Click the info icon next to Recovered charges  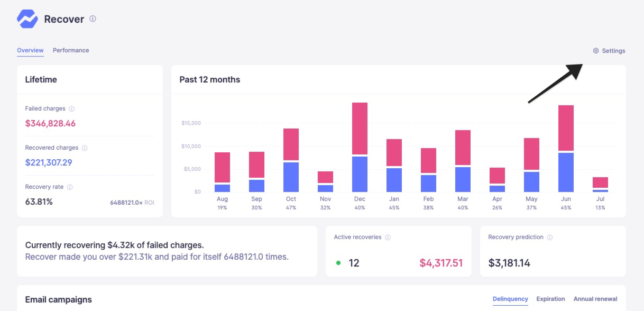85,148
